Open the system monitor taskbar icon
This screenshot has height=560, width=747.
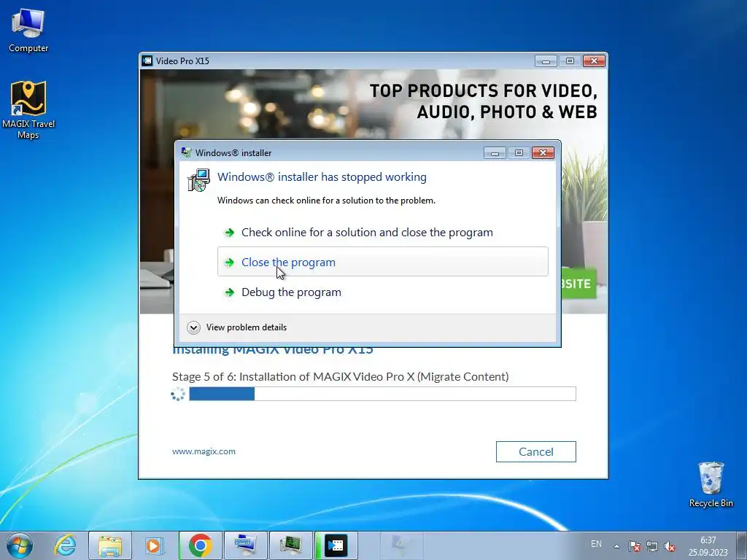(290, 545)
